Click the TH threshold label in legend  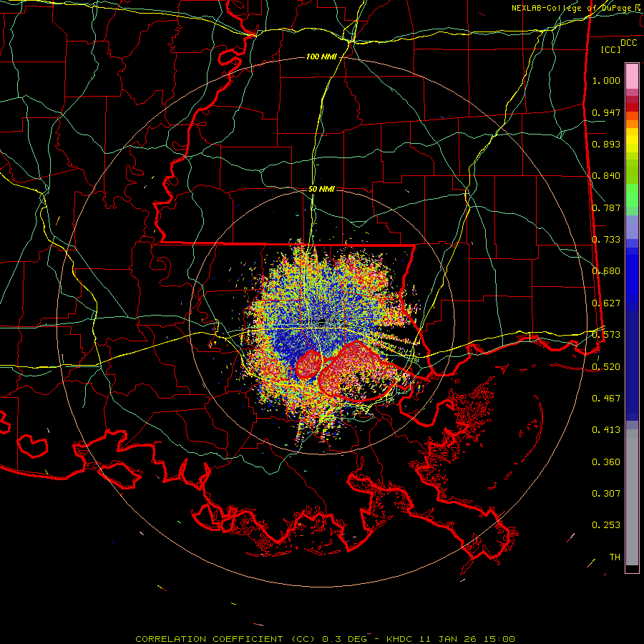[x=615, y=557]
